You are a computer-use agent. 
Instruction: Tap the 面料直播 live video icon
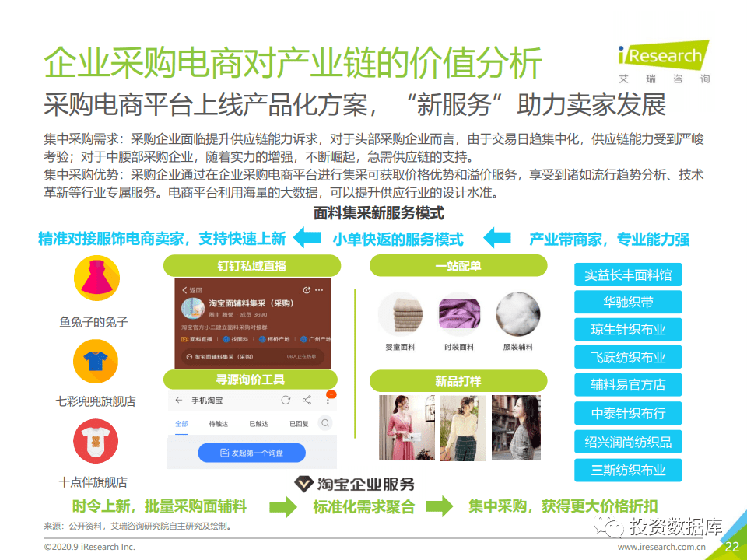185,339
